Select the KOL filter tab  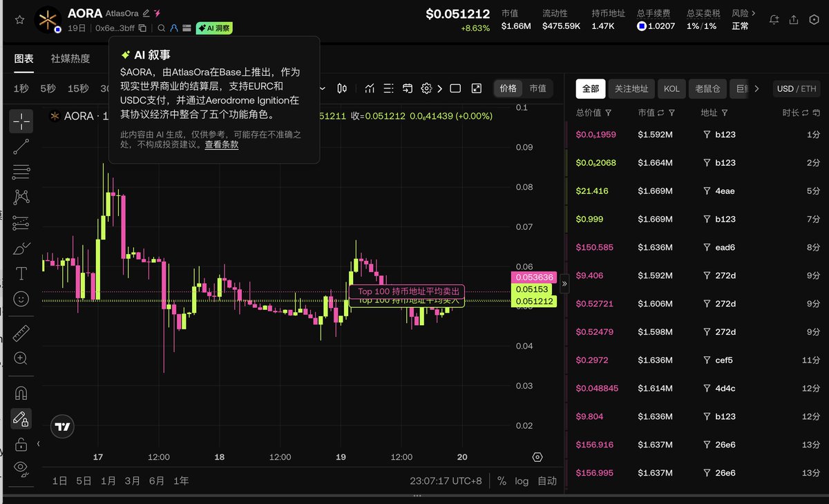(671, 88)
